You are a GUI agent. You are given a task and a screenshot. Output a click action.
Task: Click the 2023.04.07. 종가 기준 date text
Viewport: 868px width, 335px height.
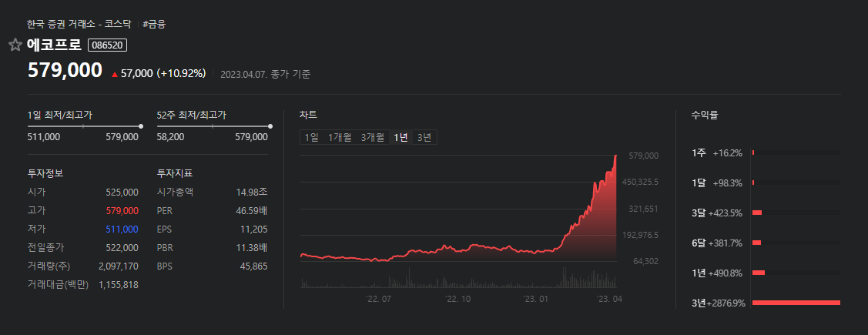point(265,74)
